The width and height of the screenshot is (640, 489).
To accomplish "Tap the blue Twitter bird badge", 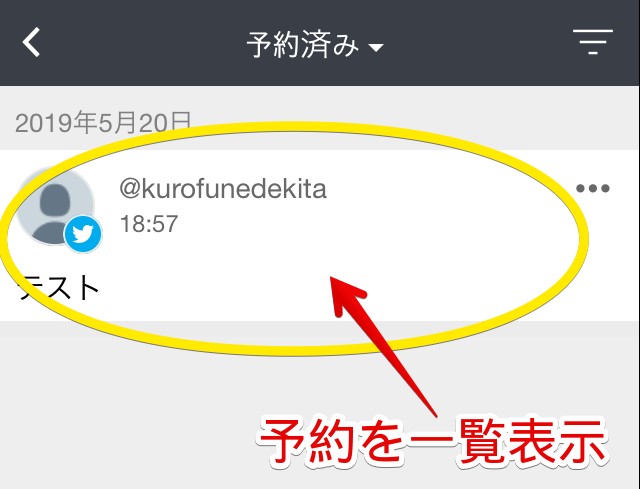I will tap(83, 234).
